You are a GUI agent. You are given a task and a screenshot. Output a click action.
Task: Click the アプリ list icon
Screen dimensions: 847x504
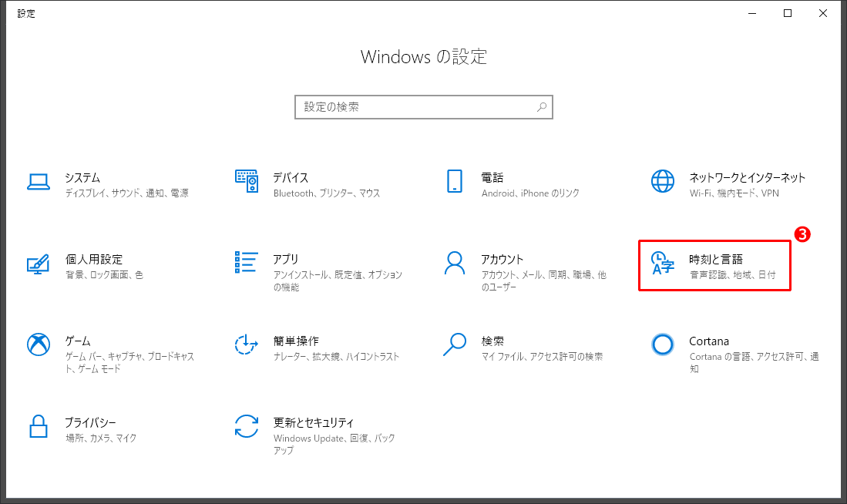coord(247,263)
